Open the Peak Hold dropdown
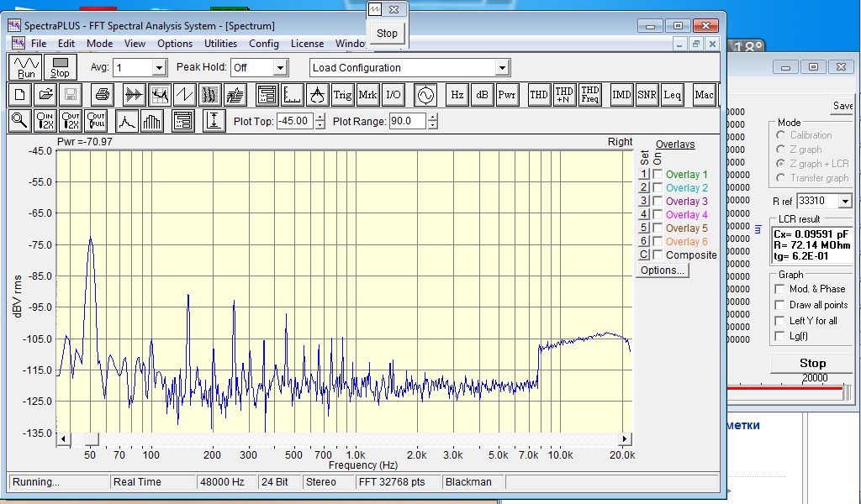 pyautogui.click(x=280, y=68)
